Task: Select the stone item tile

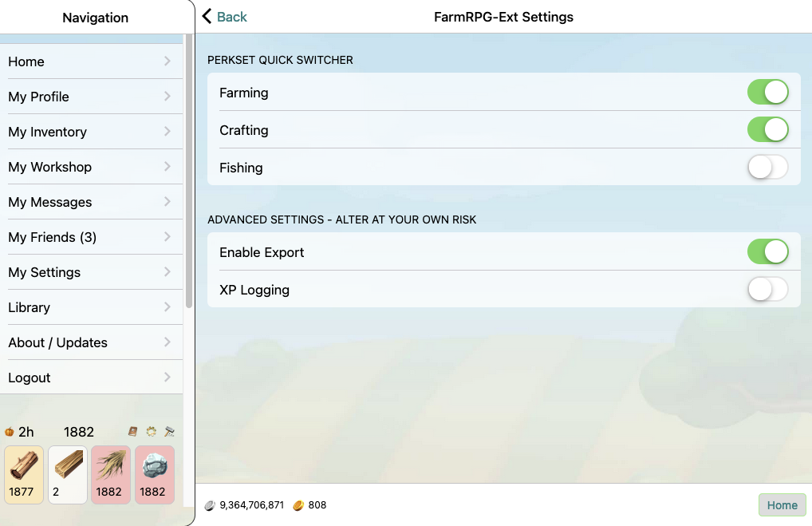Action: [x=155, y=475]
